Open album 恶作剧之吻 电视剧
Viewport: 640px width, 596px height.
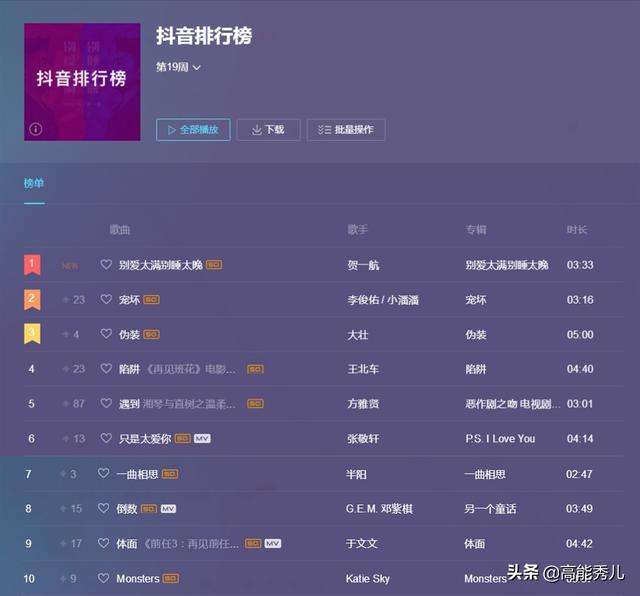513,404
